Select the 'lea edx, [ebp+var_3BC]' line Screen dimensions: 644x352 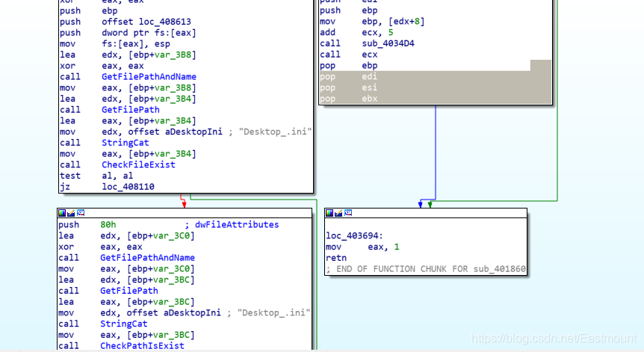(126, 280)
